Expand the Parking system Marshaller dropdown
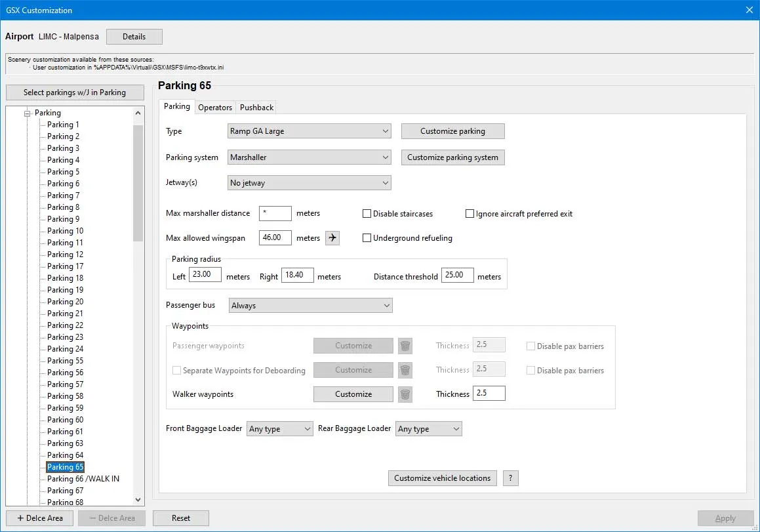Image resolution: width=760 pixels, height=532 pixels. point(309,157)
